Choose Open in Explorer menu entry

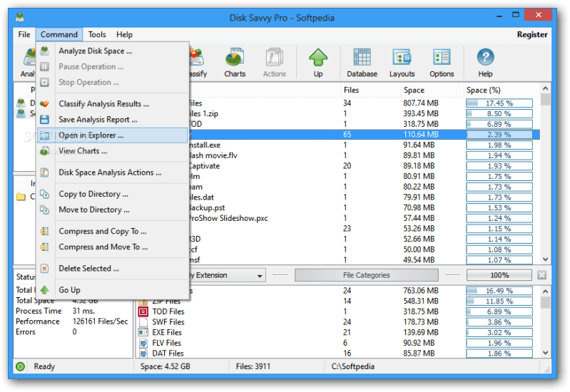pos(112,135)
